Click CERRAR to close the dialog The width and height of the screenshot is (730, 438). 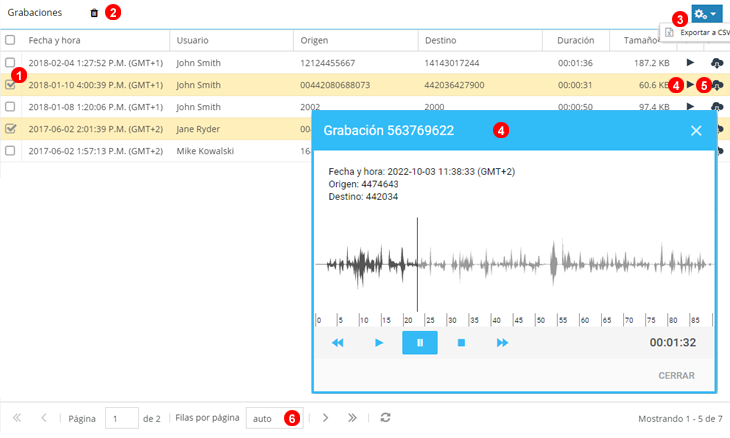[676, 376]
